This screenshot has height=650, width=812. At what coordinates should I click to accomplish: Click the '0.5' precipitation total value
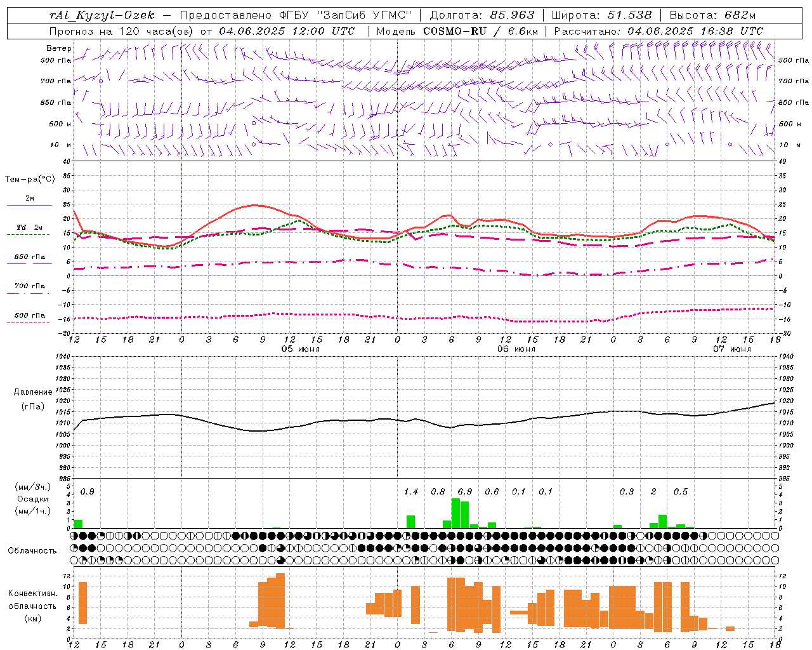tap(681, 491)
